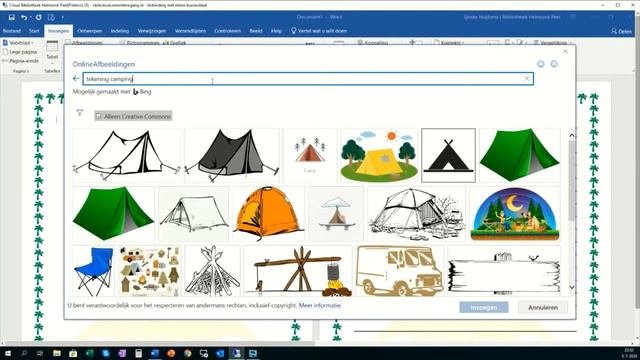This screenshot has width=640, height=360.
Task: Switch to the Indeling tab
Action: point(120,31)
